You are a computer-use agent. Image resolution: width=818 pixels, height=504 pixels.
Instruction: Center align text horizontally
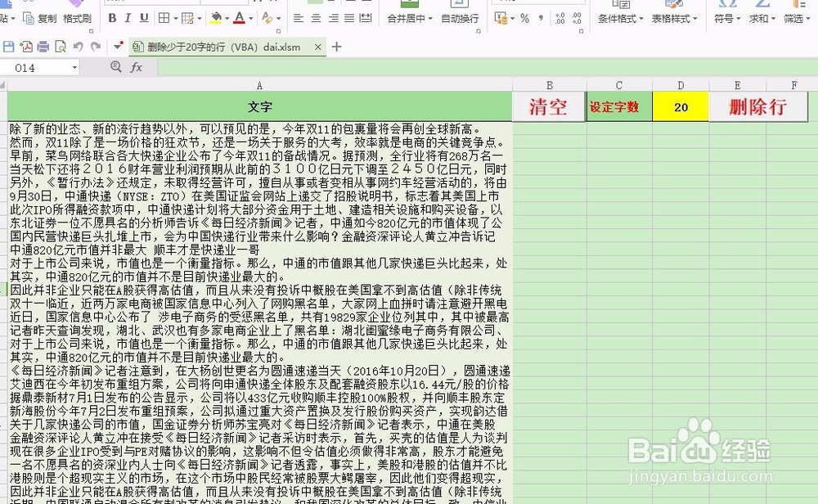click(316, 18)
